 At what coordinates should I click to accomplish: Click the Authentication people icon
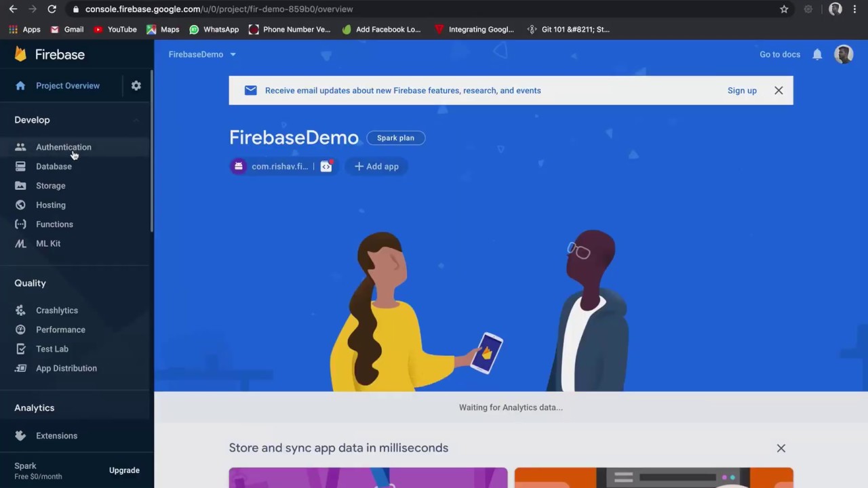click(20, 147)
